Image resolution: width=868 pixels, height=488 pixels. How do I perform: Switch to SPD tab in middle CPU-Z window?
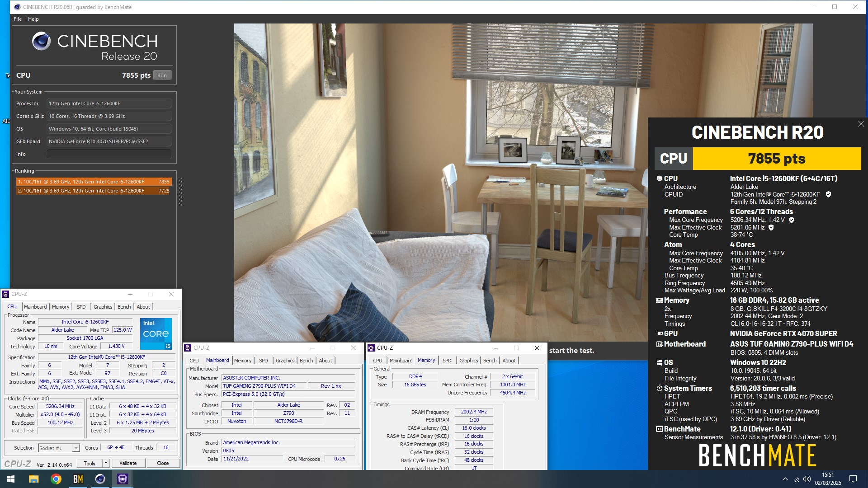tap(264, 361)
